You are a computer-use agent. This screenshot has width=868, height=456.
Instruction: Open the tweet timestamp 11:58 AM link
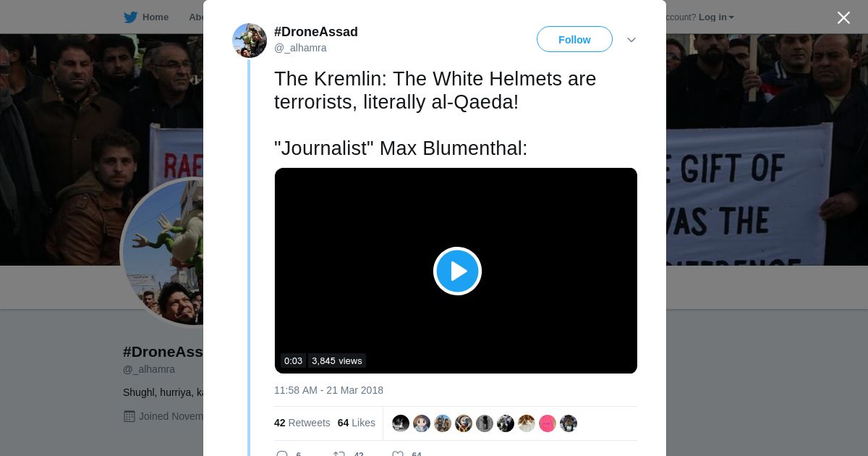pos(328,390)
